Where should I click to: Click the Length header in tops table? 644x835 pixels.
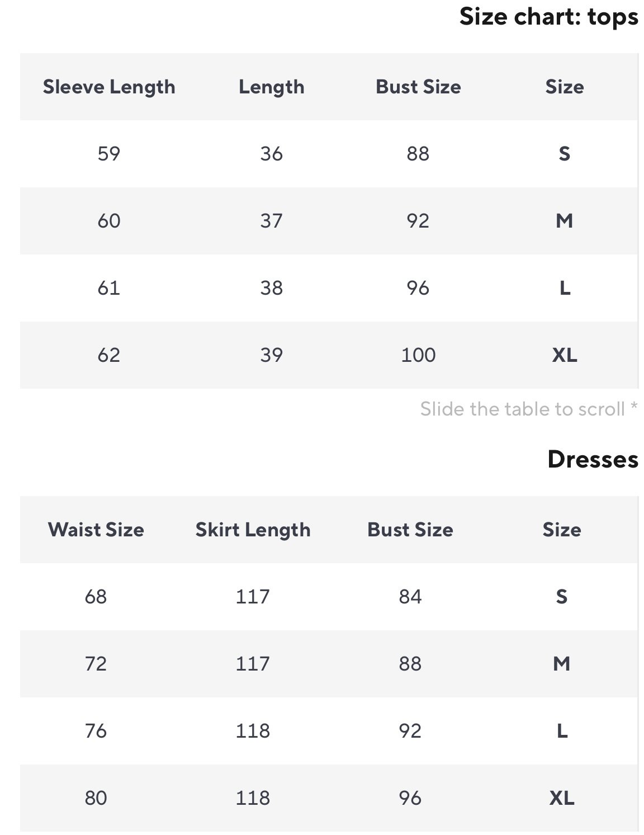click(272, 87)
